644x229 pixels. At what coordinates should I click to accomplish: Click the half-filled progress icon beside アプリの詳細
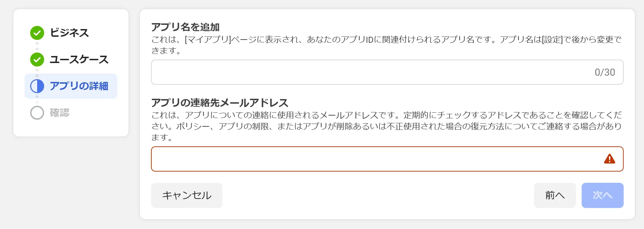tap(37, 86)
